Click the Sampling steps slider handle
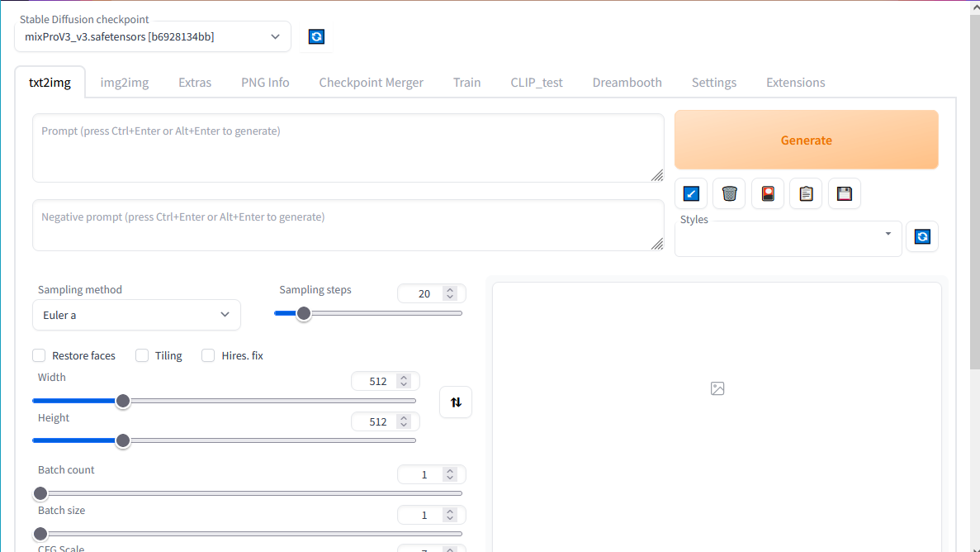 click(304, 313)
